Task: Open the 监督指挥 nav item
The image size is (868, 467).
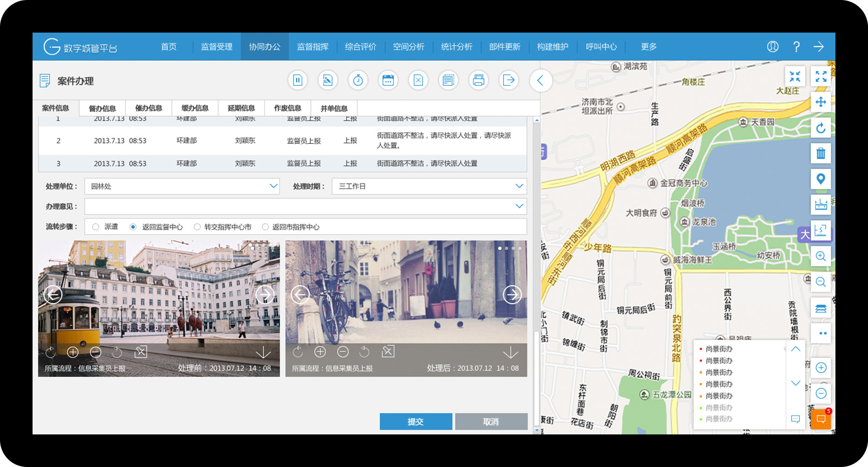Action: (312, 47)
